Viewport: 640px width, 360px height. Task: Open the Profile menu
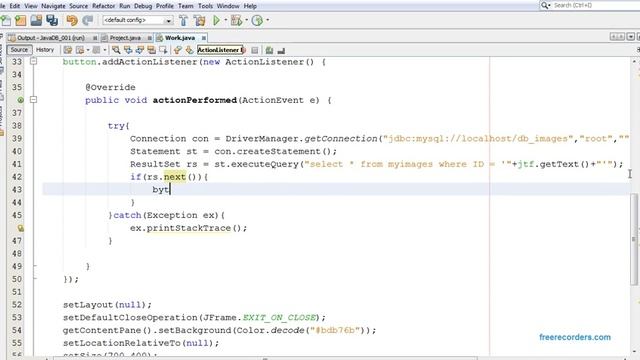point(165,6)
